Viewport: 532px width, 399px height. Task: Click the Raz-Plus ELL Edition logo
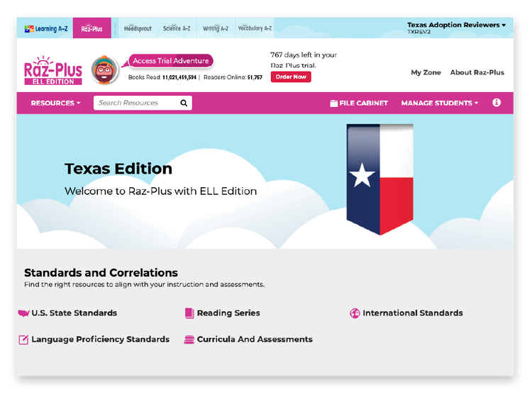pos(53,70)
